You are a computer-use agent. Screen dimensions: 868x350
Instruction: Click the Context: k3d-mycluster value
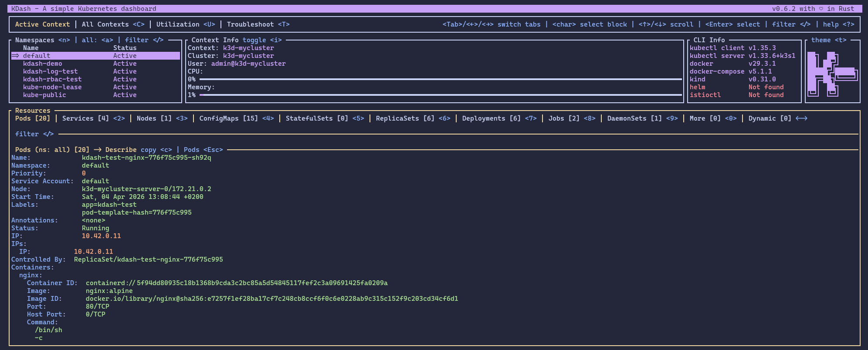[x=248, y=48]
